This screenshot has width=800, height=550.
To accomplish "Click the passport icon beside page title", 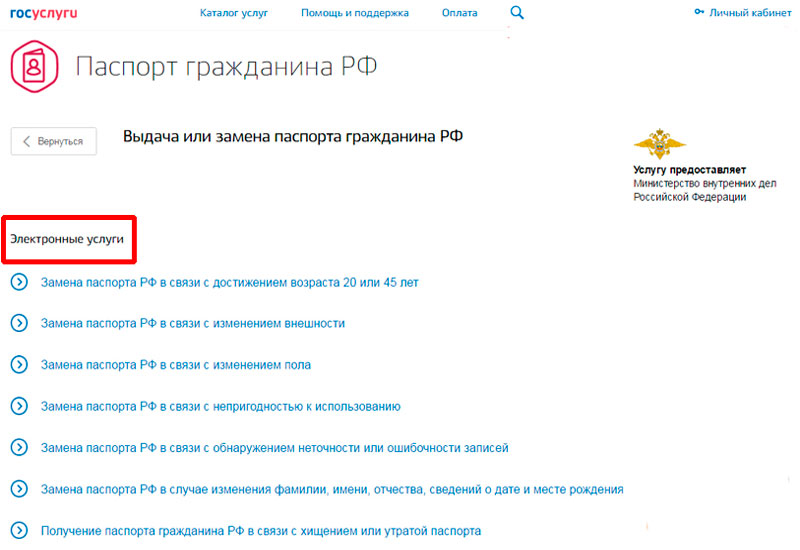I will [35, 67].
